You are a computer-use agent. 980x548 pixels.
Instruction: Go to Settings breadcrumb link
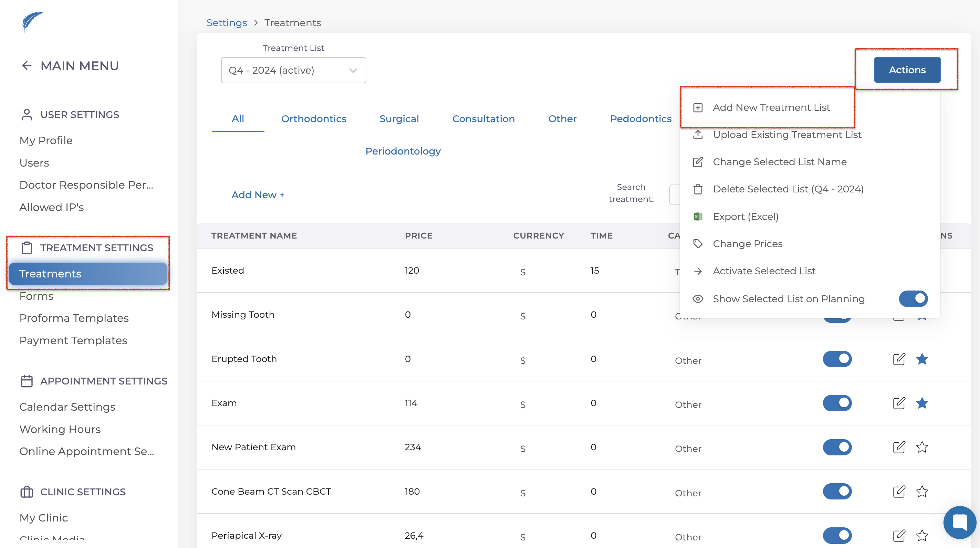[x=226, y=23]
